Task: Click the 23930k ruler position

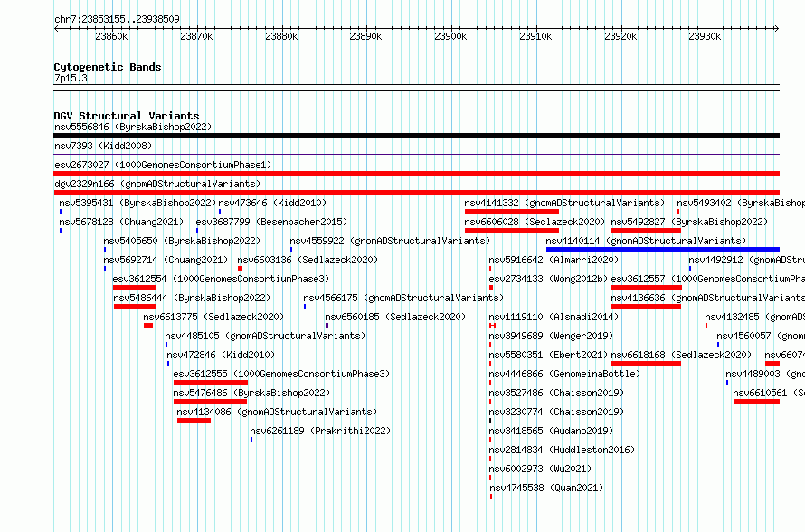Action: [x=705, y=36]
